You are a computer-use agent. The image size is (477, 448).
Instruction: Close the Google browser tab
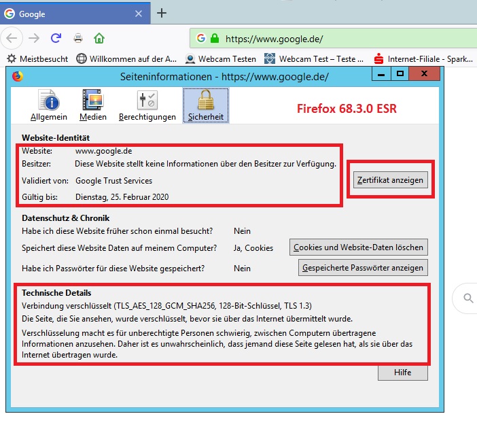tap(139, 14)
